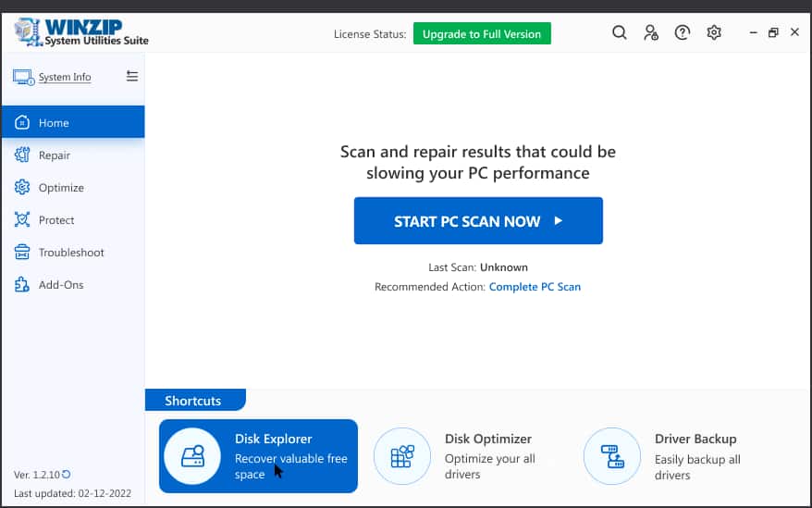Viewport: 812px width, 508px height.
Task: Select the Home menu item
Action: [x=73, y=122]
